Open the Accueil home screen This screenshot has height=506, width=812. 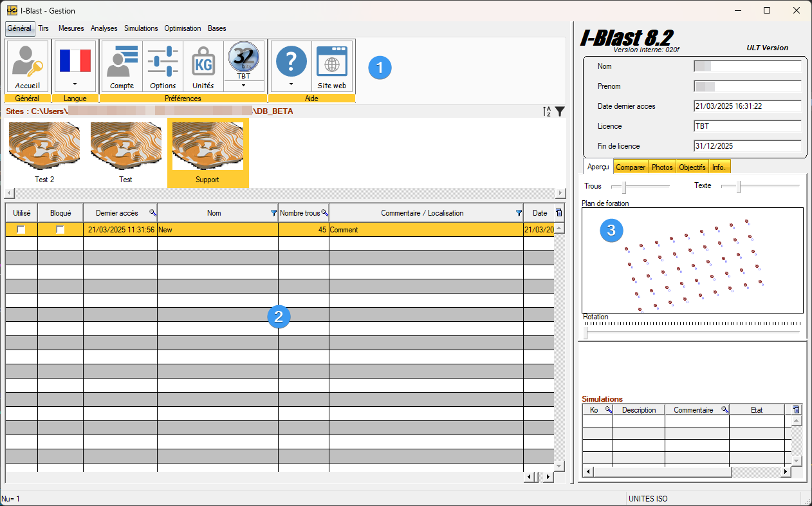coord(28,66)
